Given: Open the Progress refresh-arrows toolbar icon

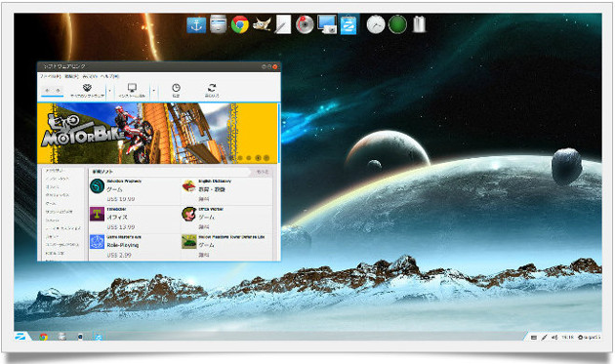Looking at the screenshot, I should coord(212,88).
